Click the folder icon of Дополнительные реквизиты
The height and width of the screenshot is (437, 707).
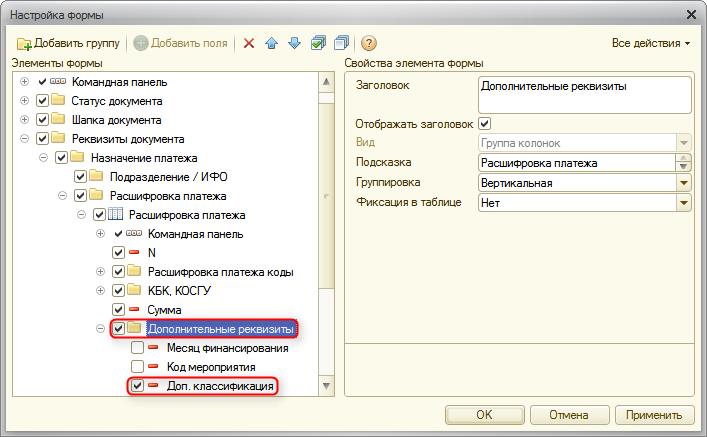(134, 328)
